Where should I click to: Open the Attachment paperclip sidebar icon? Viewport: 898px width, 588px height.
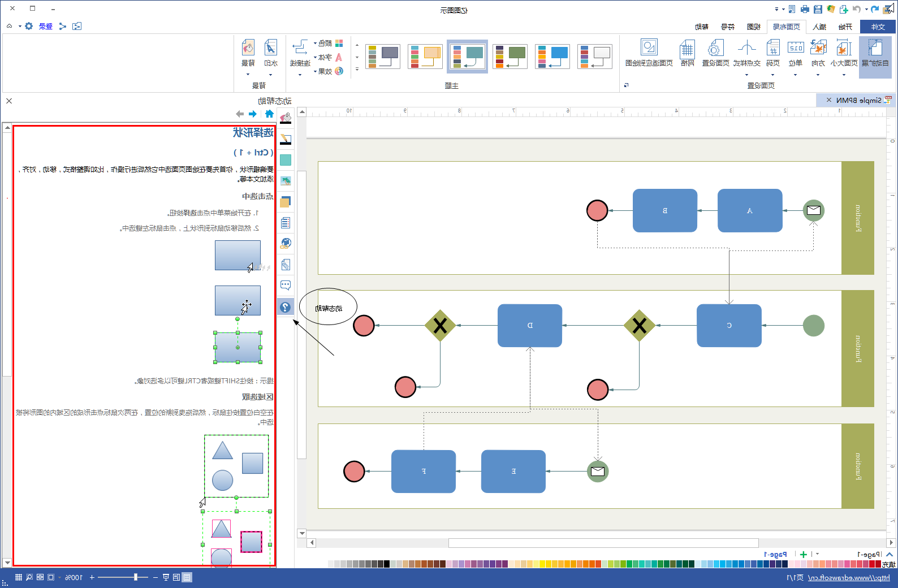point(286,265)
